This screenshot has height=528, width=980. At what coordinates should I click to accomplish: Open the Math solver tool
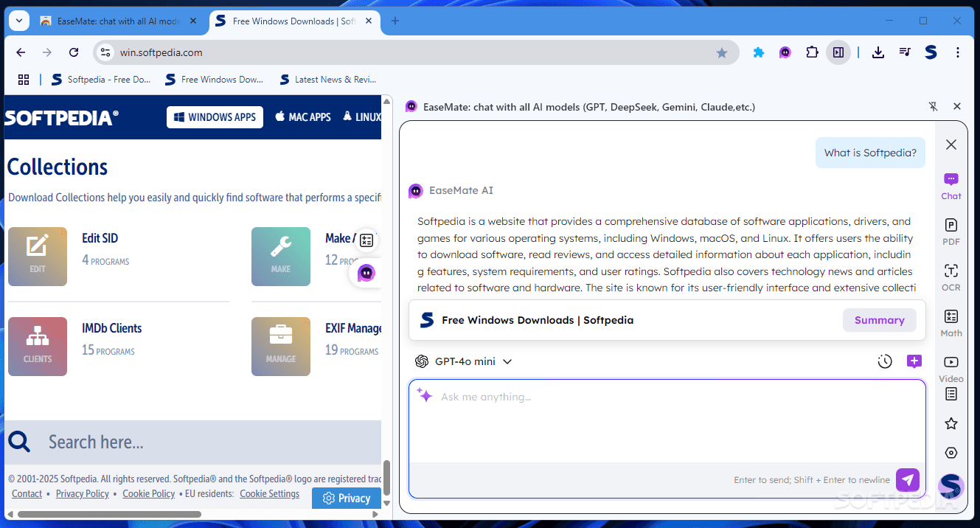pos(951,323)
